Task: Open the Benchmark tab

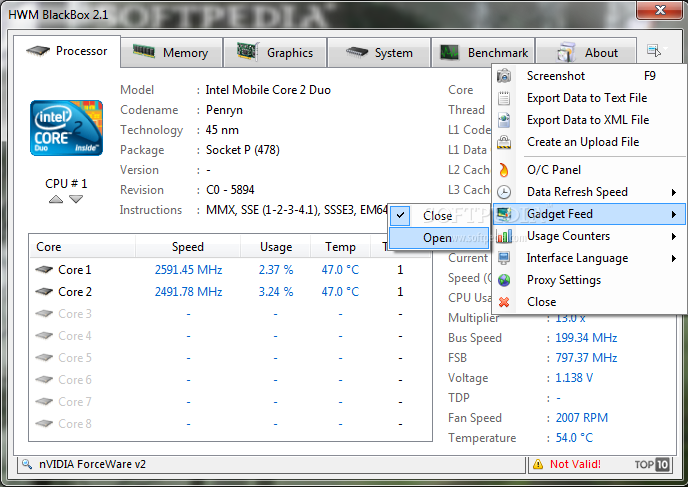Action: click(x=483, y=52)
